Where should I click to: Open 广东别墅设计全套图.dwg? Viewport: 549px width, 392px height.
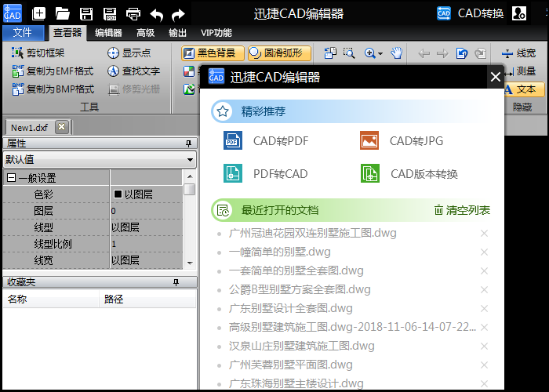[x=291, y=308]
